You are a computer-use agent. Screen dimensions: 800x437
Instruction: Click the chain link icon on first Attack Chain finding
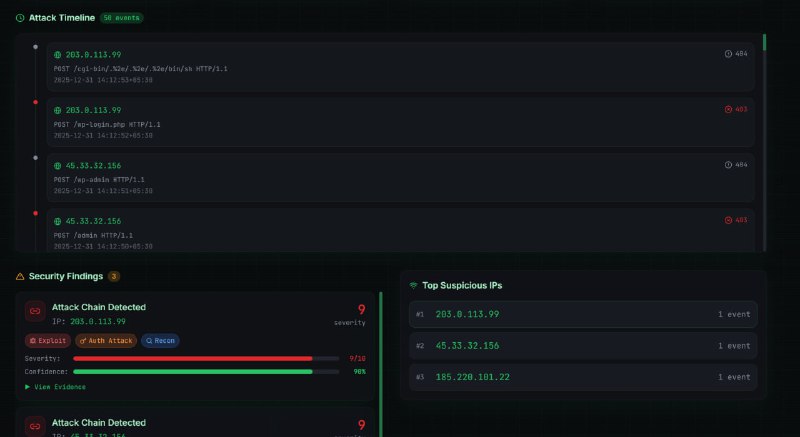pyautogui.click(x=35, y=311)
